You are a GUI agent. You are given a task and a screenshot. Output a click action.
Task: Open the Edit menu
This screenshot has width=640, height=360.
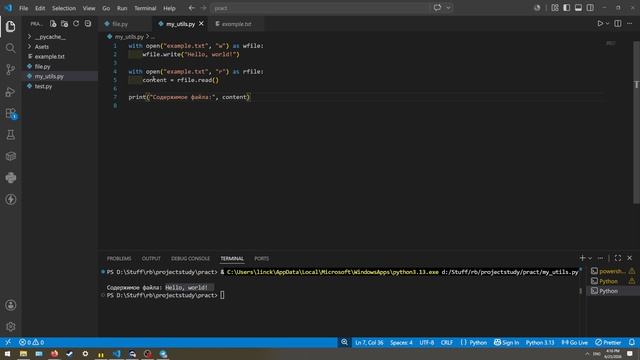(40, 8)
